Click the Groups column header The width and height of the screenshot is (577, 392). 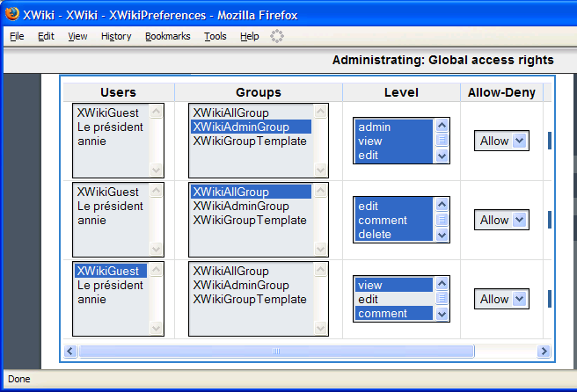259,92
